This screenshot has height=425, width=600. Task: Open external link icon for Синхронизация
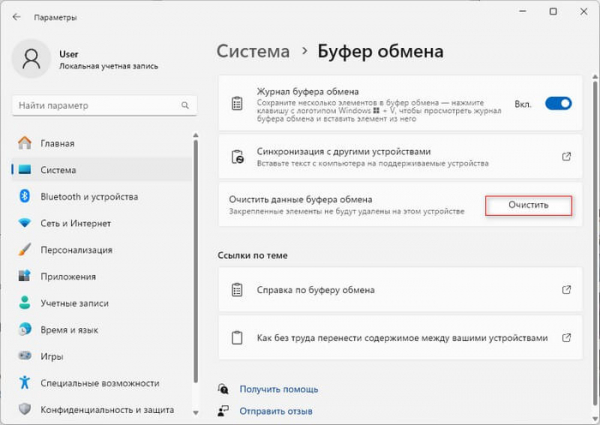[x=567, y=156]
